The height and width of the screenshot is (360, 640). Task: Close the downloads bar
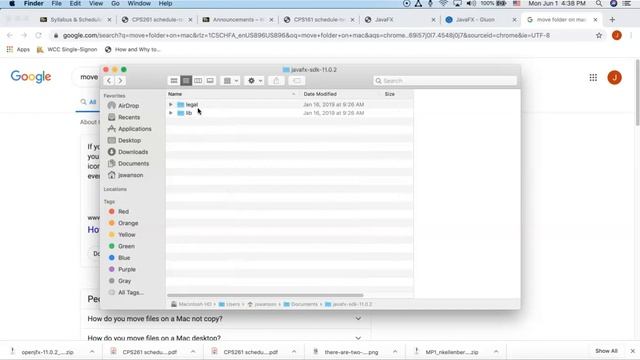[632, 351]
